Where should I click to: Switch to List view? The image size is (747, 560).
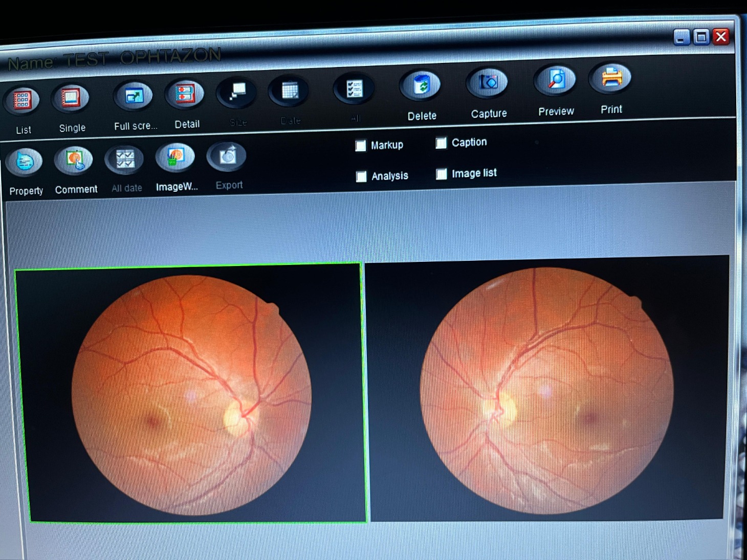(21, 101)
